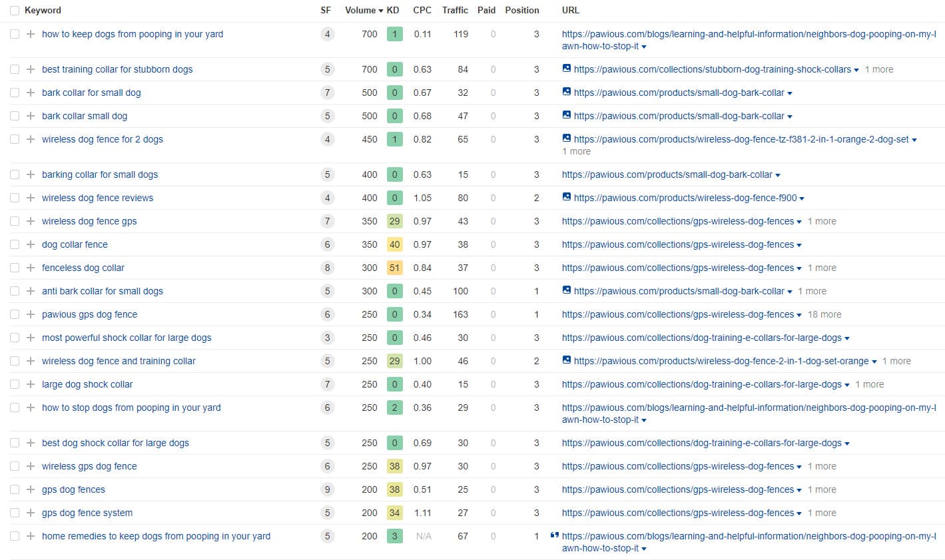Click the plus icon beside 'wireless dog fence reviews'
The image size is (945, 560).
tap(31, 198)
